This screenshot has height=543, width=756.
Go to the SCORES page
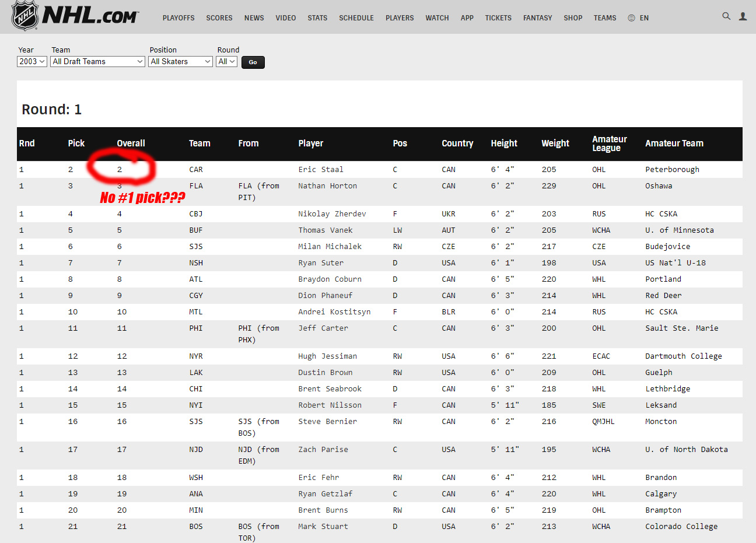click(x=219, y=18)
